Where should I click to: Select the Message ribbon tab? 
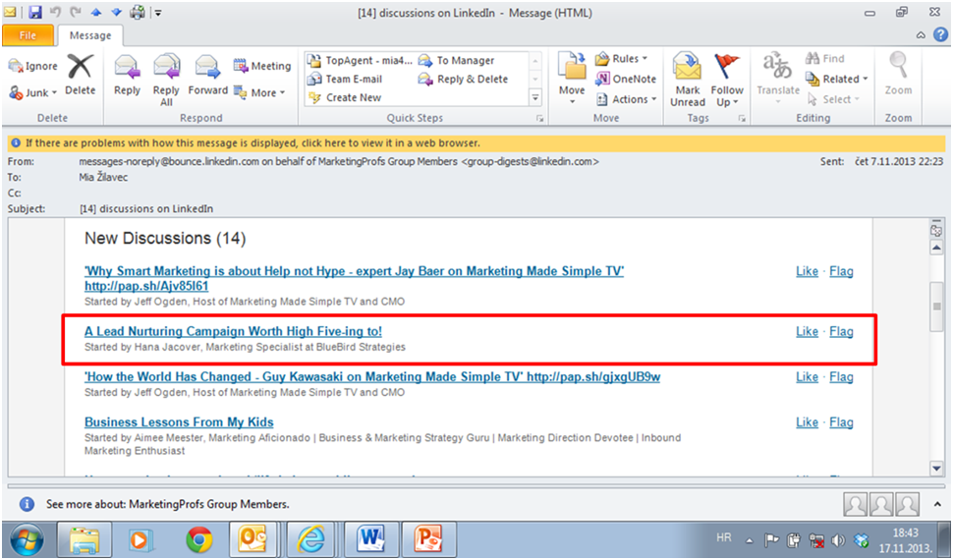click(x=89, y=35)
